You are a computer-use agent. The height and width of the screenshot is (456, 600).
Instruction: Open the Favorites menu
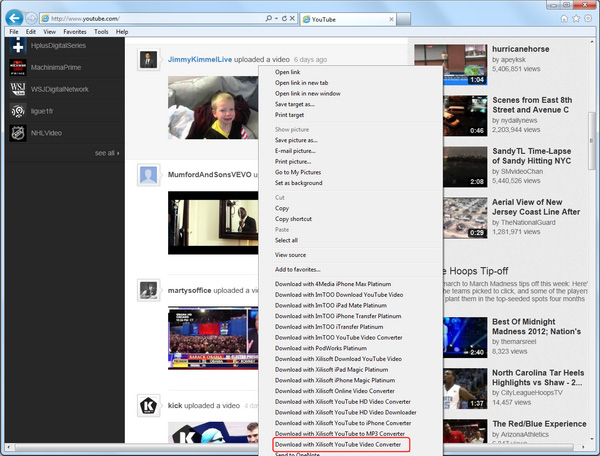click(x=75, y=32)
